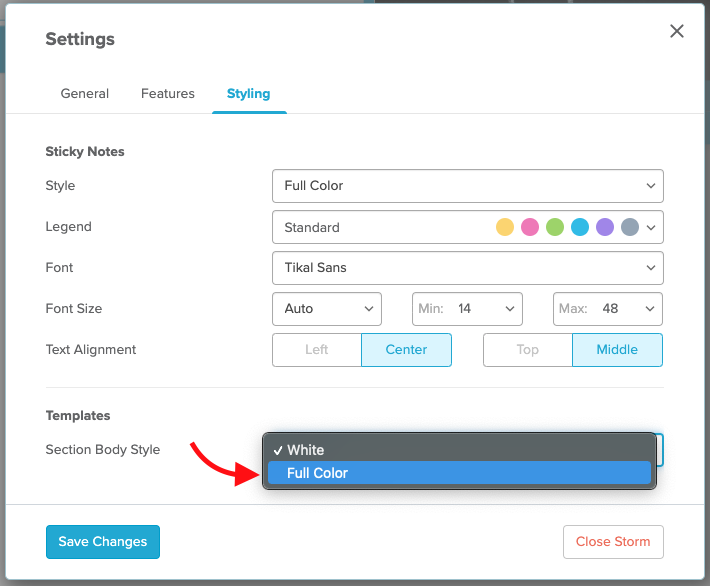Open the Min font size dropdown
The height and width of the screenshot is (586, 710).
[x=467, y=309]
